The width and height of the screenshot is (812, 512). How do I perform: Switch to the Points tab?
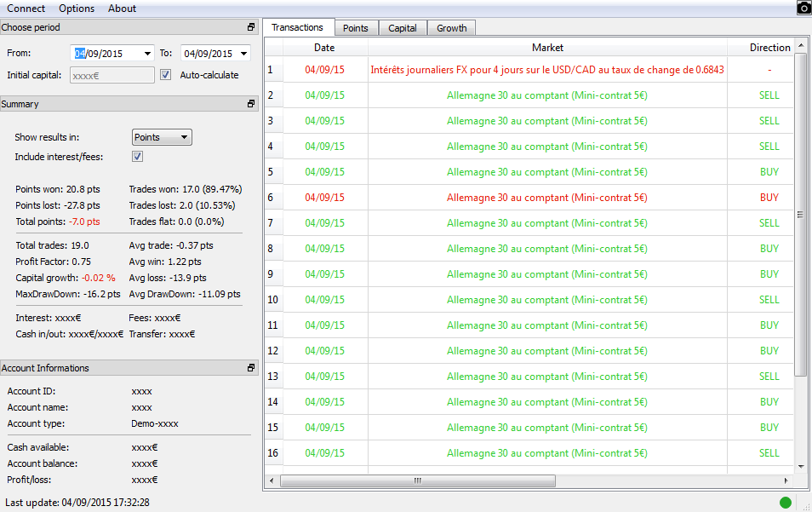click(x=356, y=28)
